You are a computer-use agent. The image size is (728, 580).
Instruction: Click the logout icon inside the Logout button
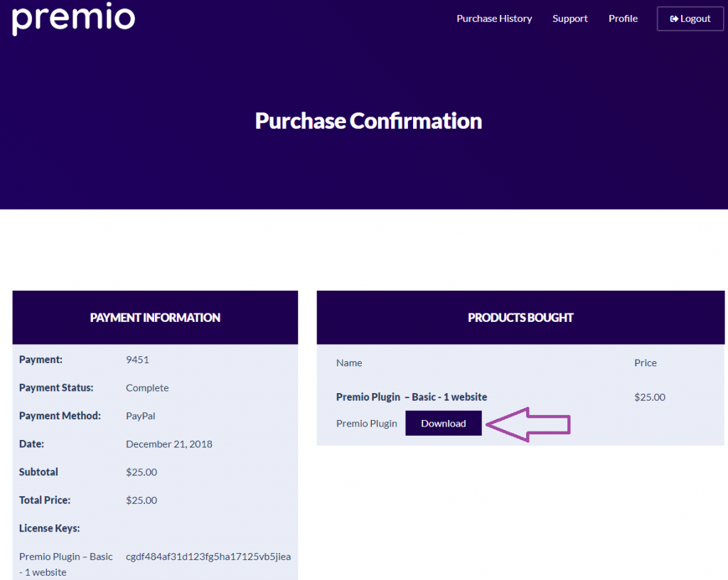[673, 19]
